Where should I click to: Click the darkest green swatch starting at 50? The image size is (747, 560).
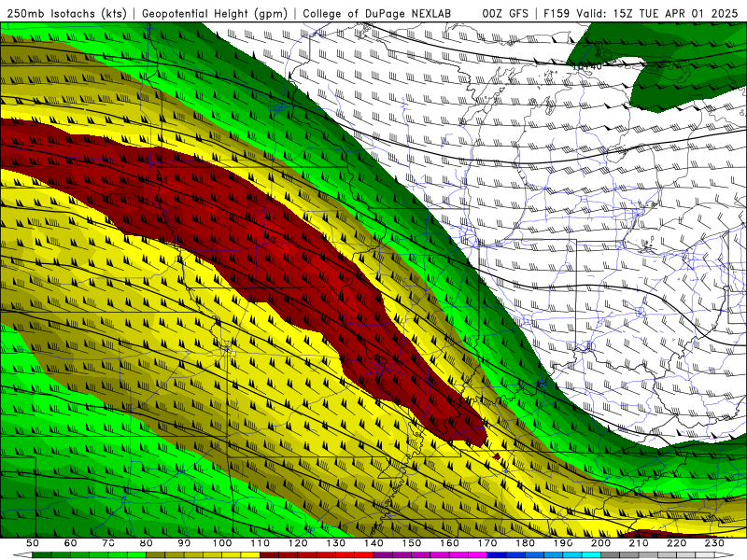coord(42,555)
